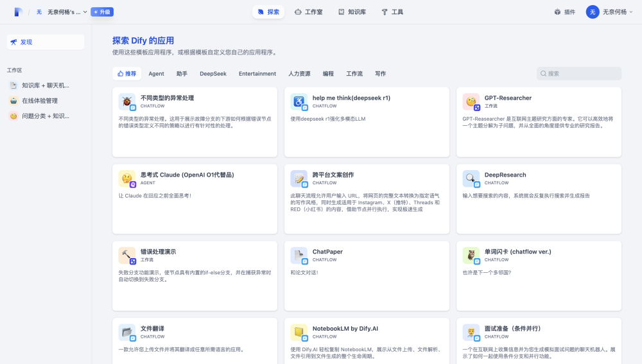Click the user avatar icon

click(x=593, y=12)
